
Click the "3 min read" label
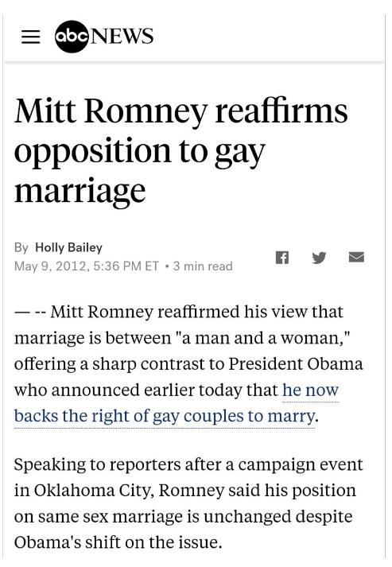click(203, 266)
